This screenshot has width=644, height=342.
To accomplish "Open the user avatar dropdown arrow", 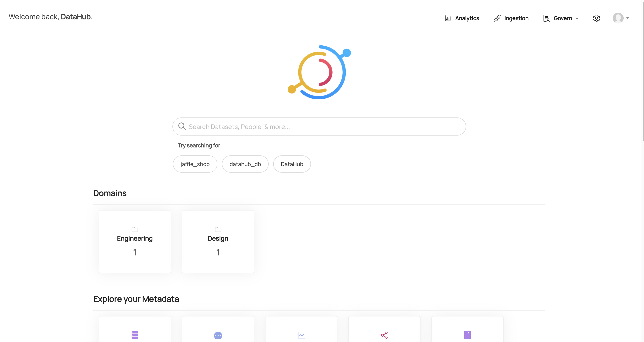I will click(x=628, y=18).
